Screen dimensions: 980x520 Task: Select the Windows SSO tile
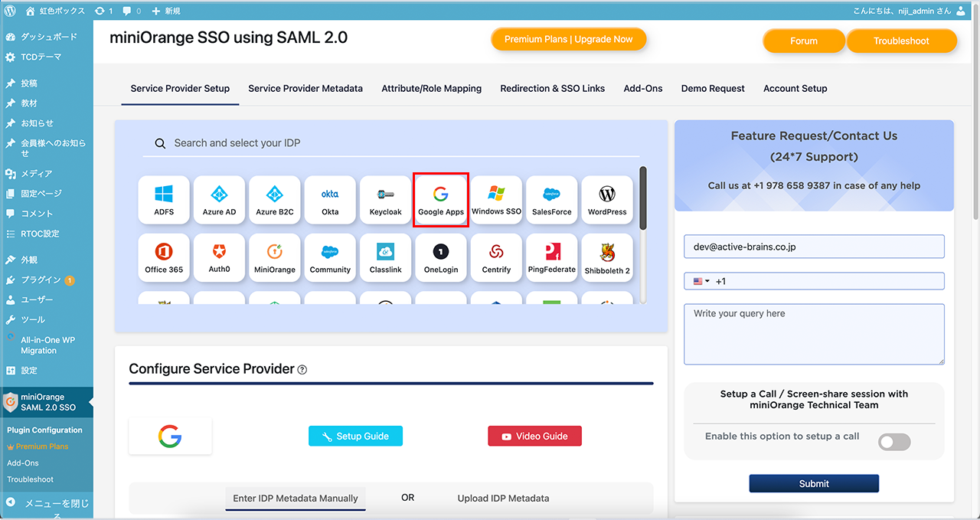(x=496, y=200)
